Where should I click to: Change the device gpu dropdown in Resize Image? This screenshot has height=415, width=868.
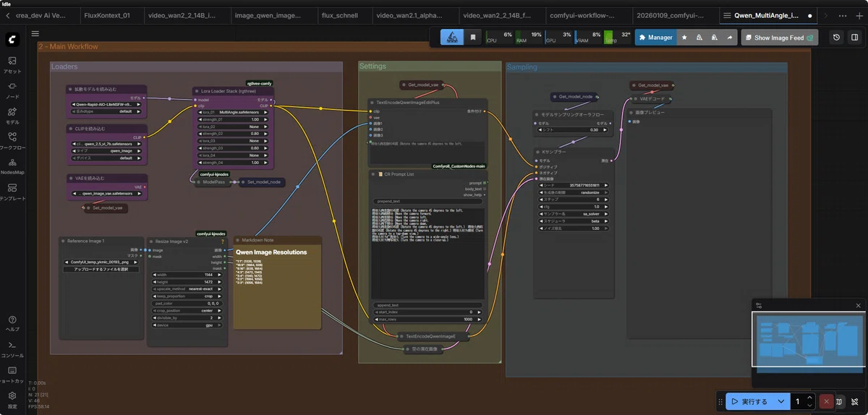coord(187,325)
